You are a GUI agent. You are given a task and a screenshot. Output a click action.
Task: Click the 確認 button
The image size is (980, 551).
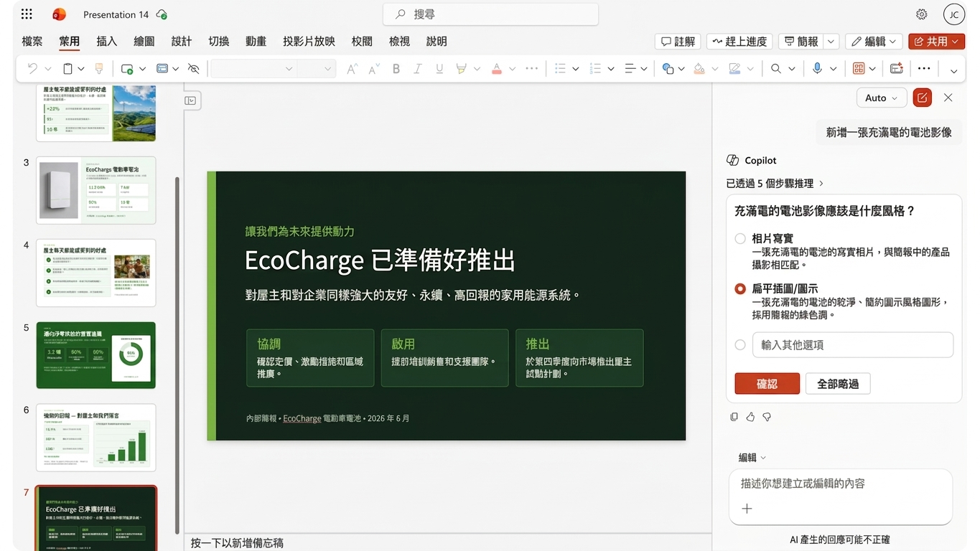point(767,384)
